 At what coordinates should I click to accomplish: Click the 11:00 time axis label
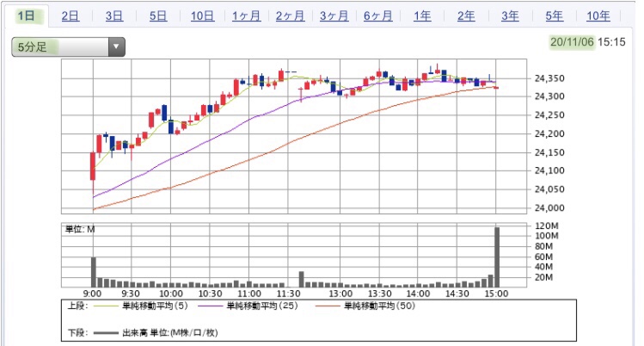[249, 293]
